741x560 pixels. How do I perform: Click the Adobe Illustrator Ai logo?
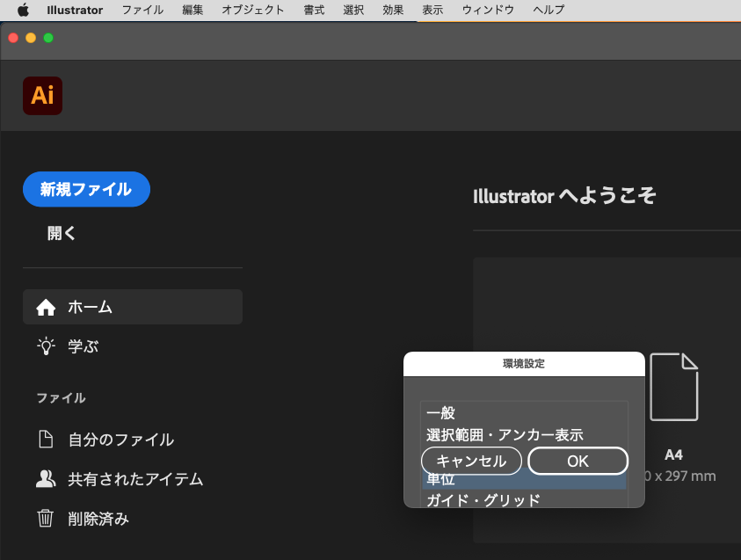[x=42, y=96]
